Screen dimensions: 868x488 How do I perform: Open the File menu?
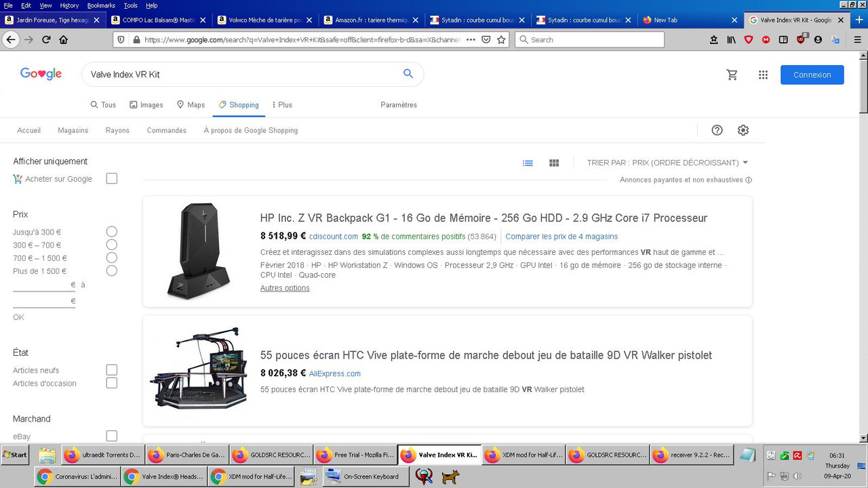pos(8,5)
